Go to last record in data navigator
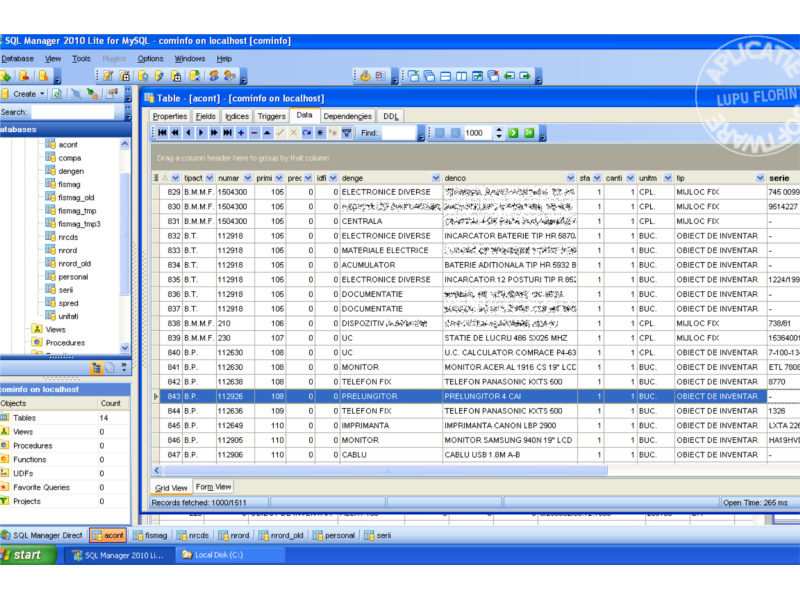800x600 pixels. 228,133
